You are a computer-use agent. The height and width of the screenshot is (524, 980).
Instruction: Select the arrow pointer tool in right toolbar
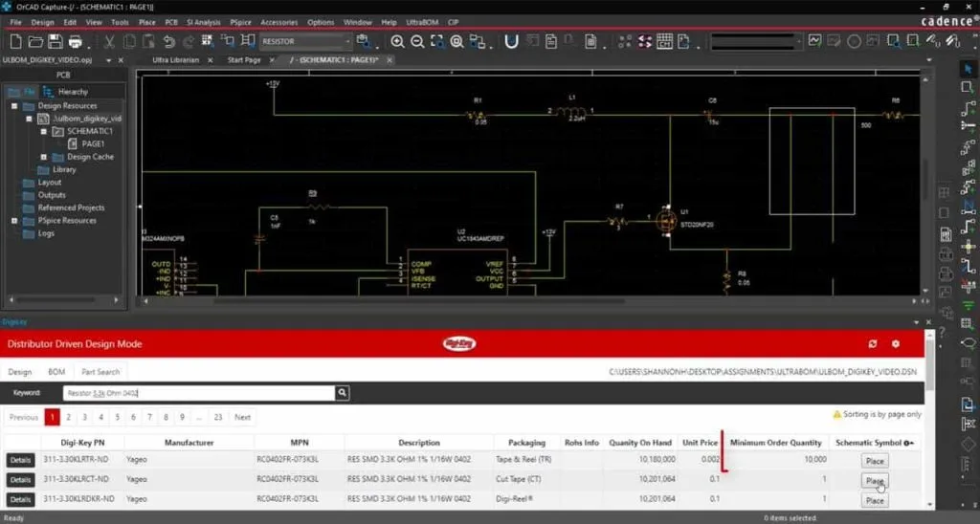pos(968,68)
